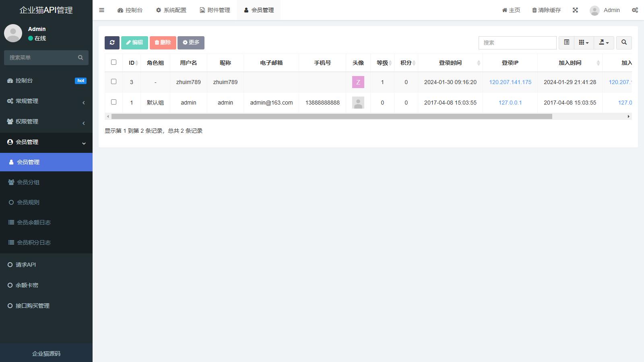Toggle the sidebar hamburger menu icon
644x362 pixels.
(x=102, y=10)
